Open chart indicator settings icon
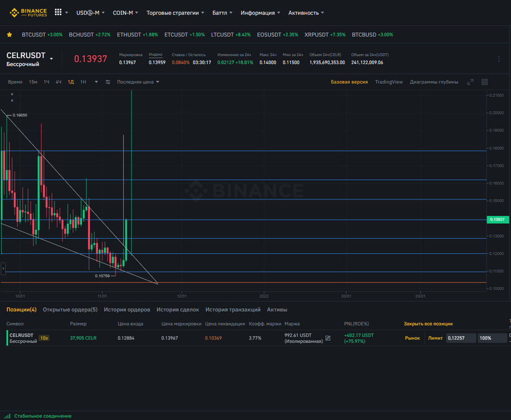 coord(108,82)
